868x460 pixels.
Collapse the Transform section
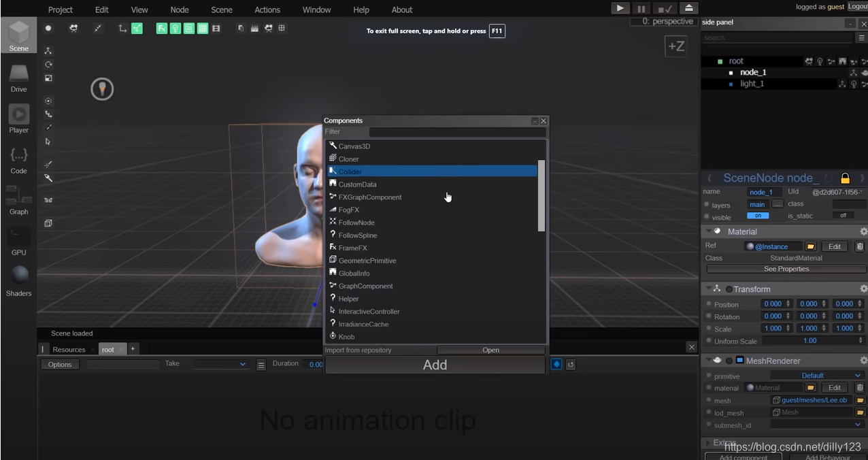[710, 289]
